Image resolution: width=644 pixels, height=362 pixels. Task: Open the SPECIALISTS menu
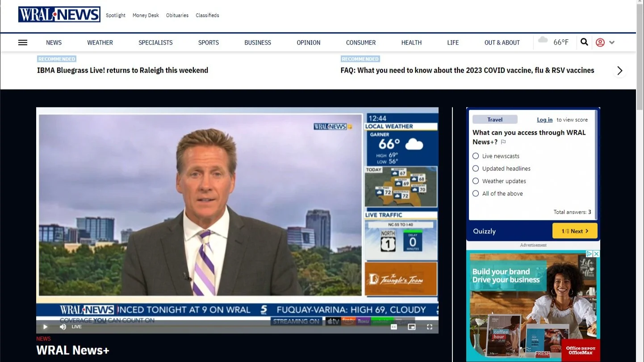click(x=155, y=42)
